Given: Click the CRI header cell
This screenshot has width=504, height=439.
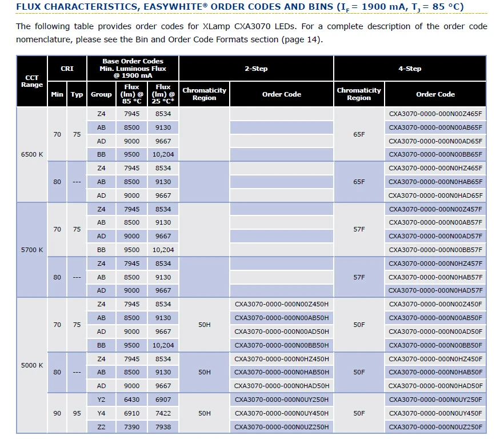Looking at the screenshot, I should coord(67,69).
